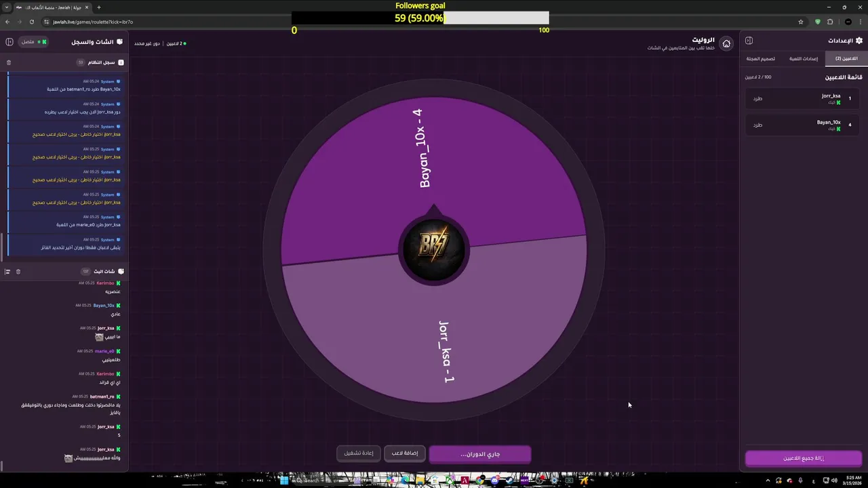
Task: Open Steam from taskbar
Action: click(x=510, y=481)
